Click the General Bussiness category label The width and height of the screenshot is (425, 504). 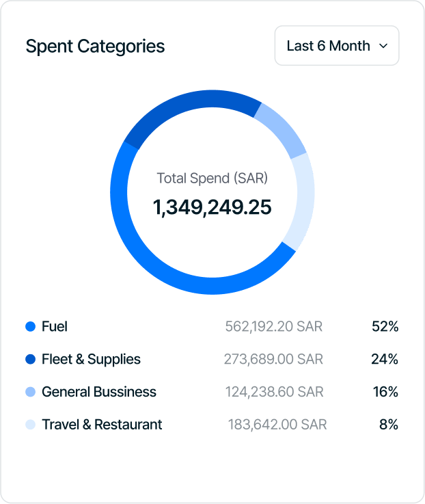(99, 393)
